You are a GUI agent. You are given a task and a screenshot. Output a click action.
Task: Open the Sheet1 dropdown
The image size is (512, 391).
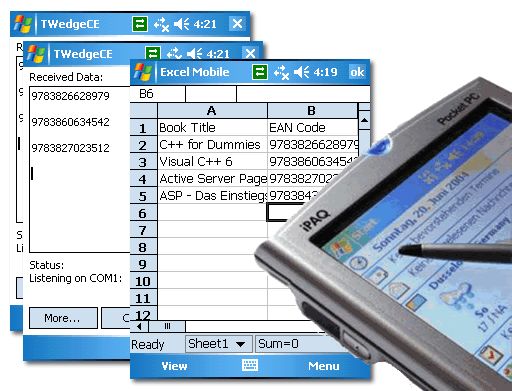219,344
